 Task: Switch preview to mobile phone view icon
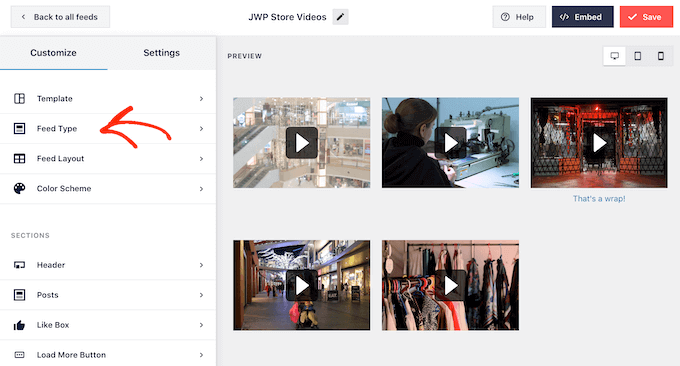tap(660, 56)
